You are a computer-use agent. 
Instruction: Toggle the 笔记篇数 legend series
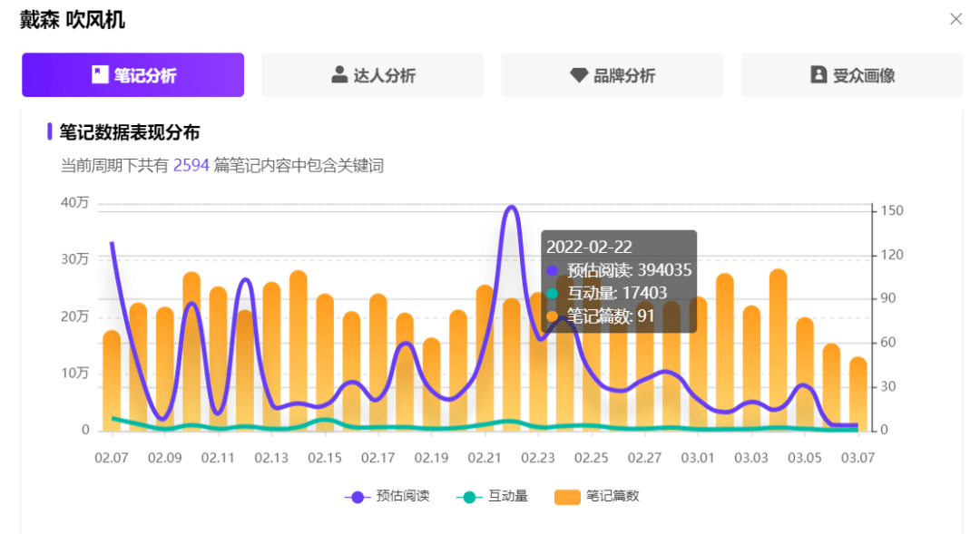point(597,497)
